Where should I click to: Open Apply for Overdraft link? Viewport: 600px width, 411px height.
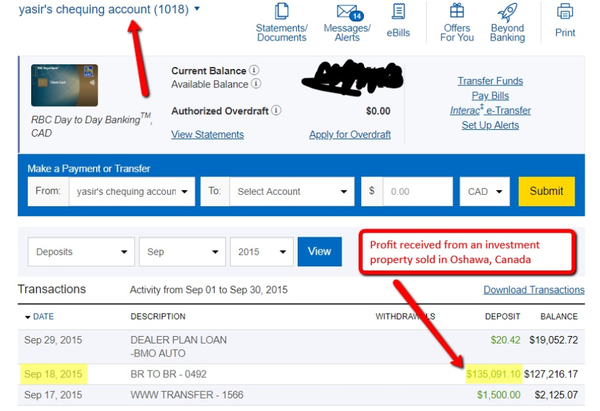(350, 134)
